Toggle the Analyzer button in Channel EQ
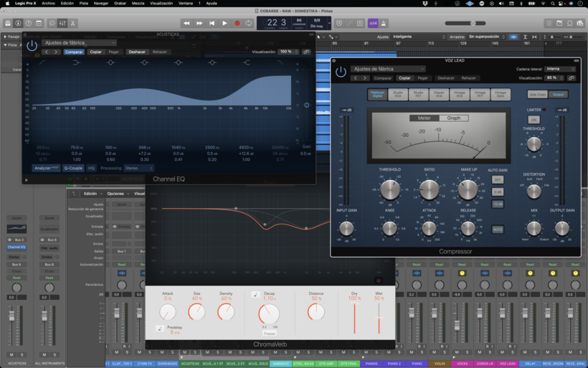This screenshot has width=588, height=368. coord(47,168)
